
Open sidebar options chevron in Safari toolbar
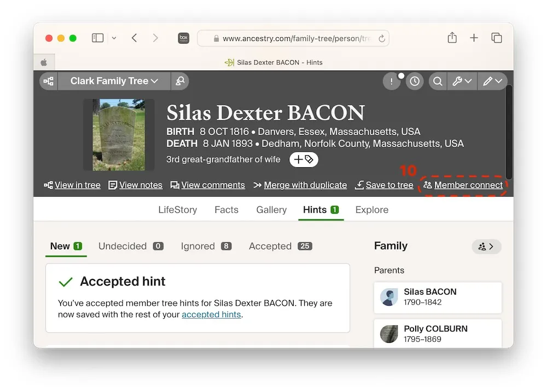[x=114, y=38]
